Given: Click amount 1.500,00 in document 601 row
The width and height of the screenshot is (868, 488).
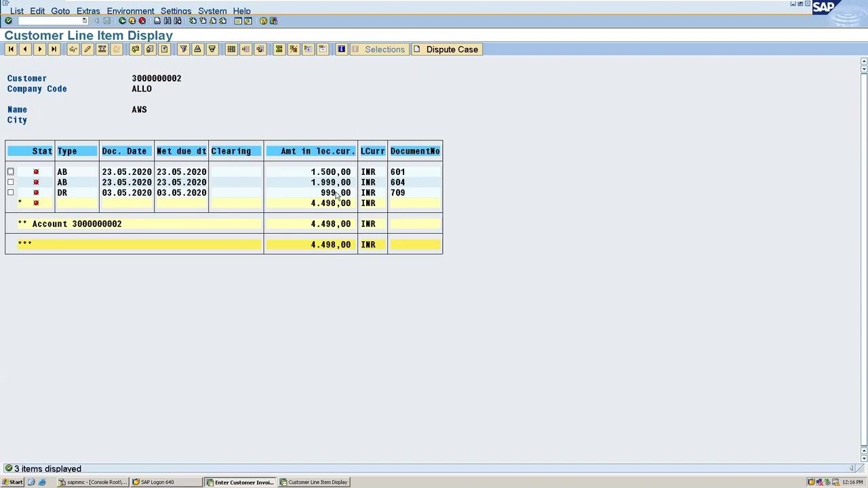Looking at the screenshot, I should click(330, 172).
